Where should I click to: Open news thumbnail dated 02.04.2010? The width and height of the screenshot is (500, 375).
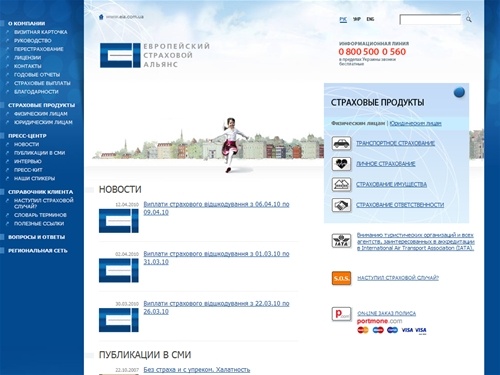119,270
